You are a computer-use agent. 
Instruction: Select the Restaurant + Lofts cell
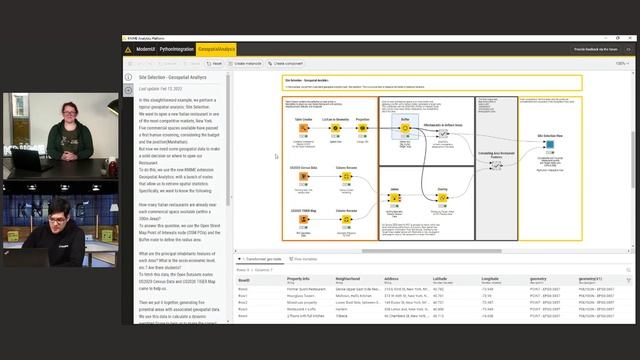[301, 309]
